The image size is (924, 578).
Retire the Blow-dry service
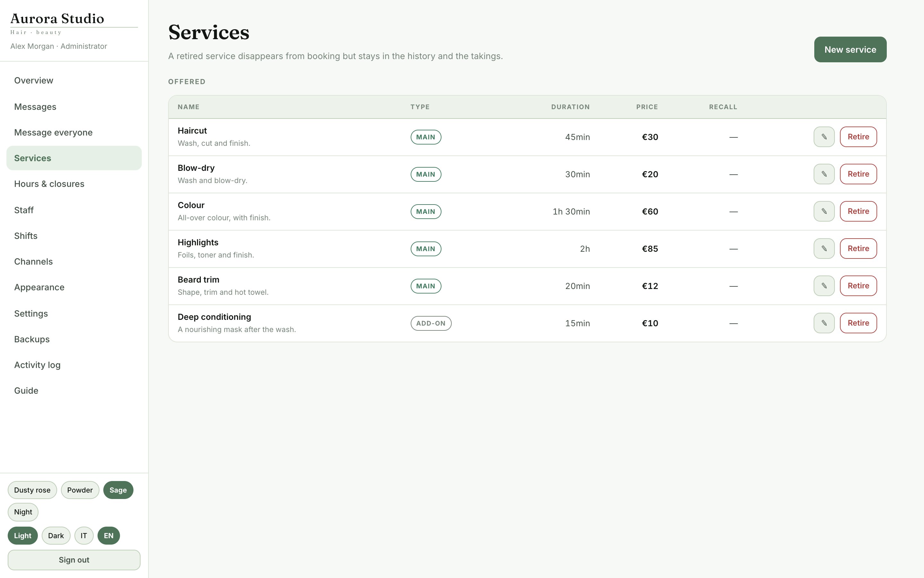[x=858, y=174]
